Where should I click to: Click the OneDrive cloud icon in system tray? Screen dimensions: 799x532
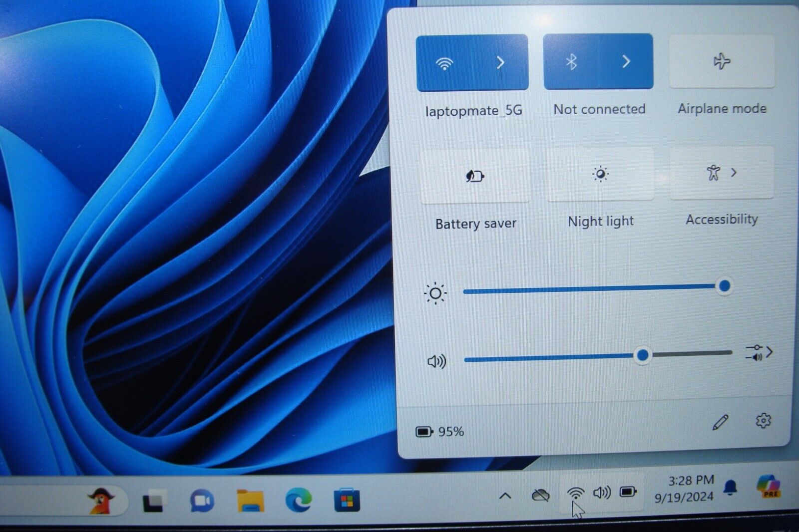click(541, 496)
